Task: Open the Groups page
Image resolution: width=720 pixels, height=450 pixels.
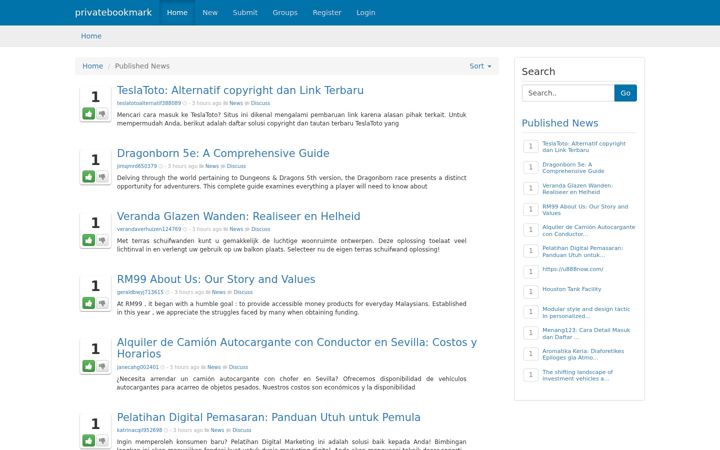Action: (285, 12)
